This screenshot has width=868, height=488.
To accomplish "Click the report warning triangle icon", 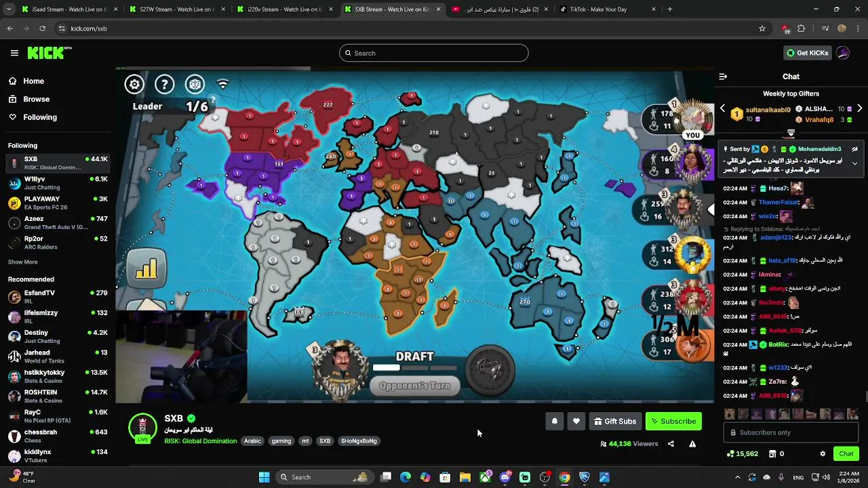I will [x=692, y=444].
